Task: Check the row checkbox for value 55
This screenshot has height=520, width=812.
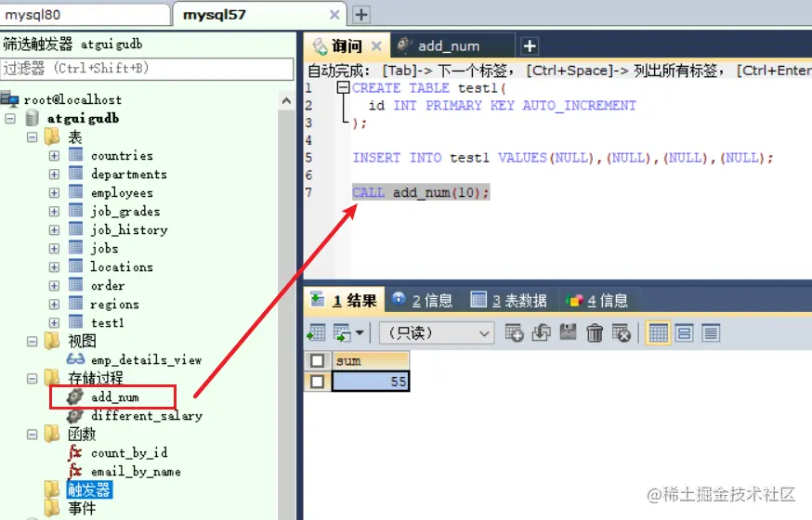Action: click(x=318, y=382)
